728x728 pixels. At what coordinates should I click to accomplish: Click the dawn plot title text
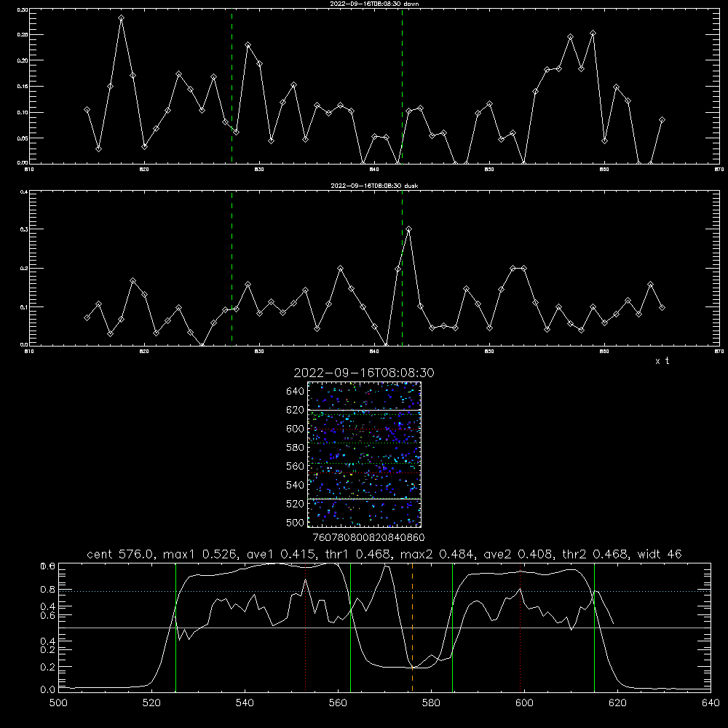(374, 3)
